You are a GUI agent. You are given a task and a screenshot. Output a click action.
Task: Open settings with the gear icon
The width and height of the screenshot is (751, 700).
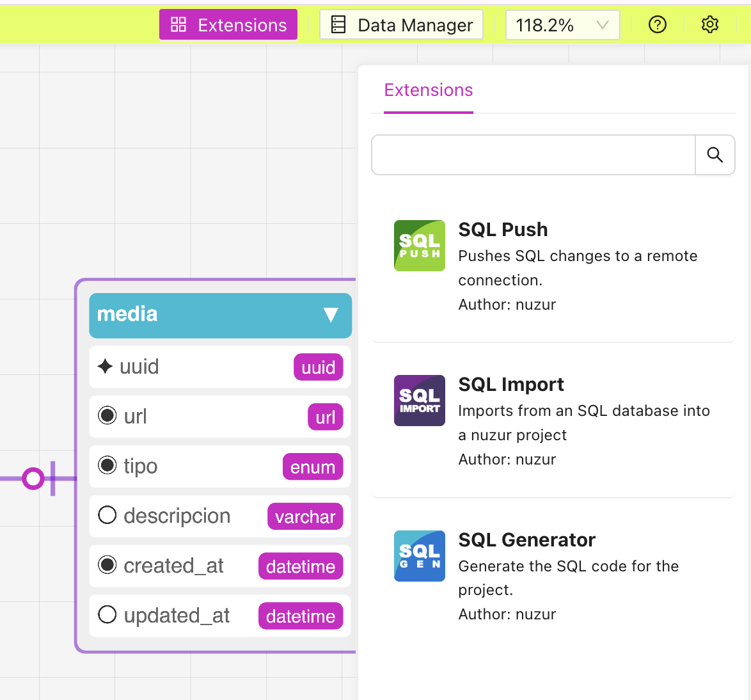(709, 25)
